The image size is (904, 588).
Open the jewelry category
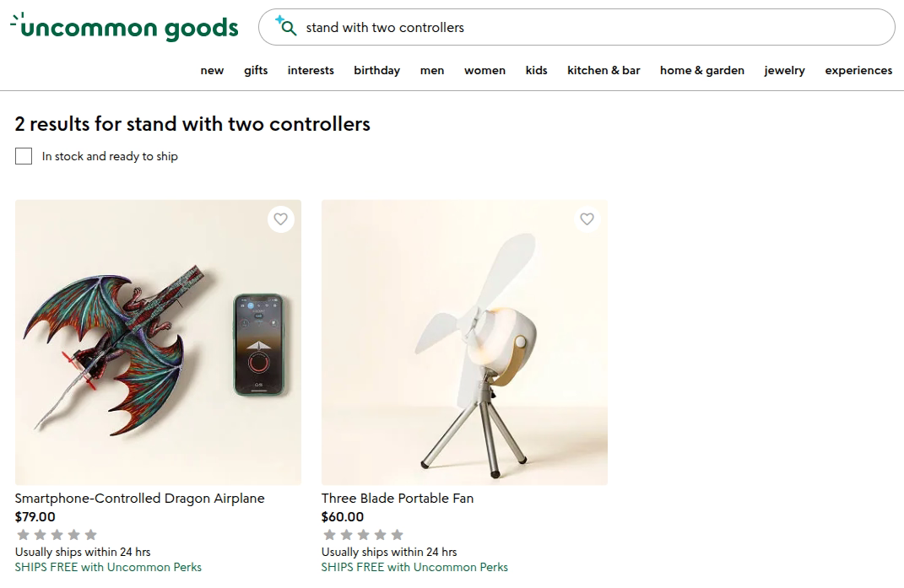point(784,70)
